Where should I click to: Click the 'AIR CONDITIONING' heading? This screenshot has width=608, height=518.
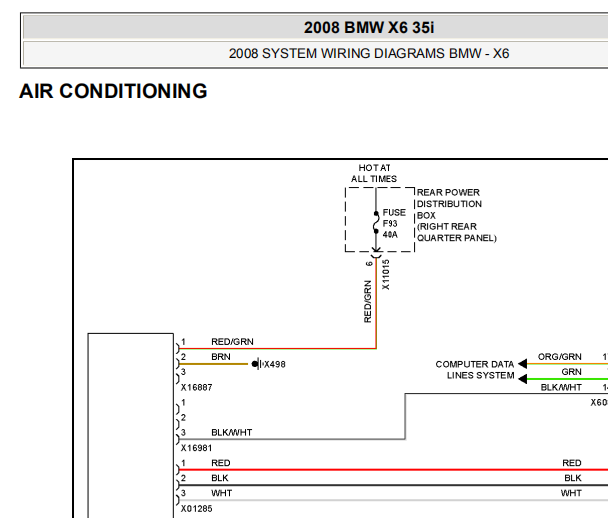(113, 91)
